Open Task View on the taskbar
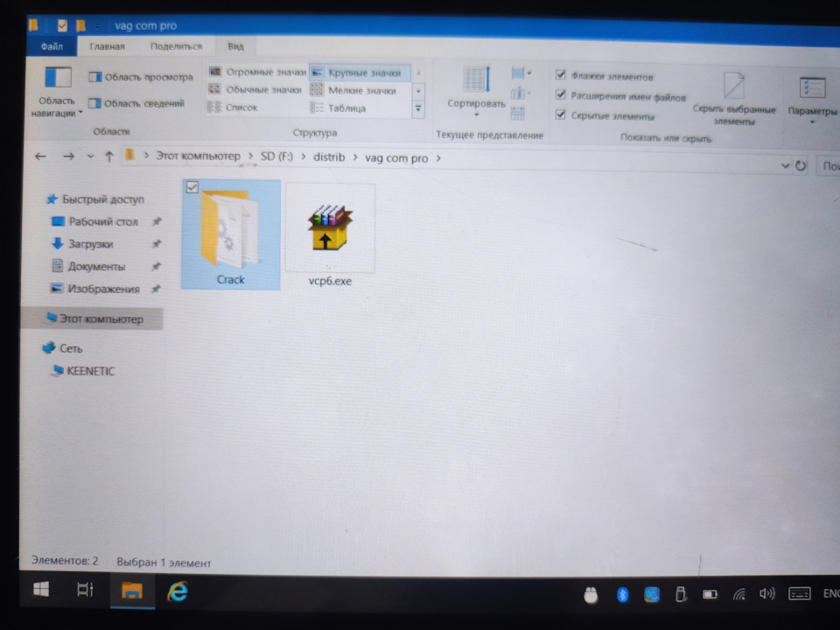The image size is (840, 630). pyautogui.click(x=85, y=591)
